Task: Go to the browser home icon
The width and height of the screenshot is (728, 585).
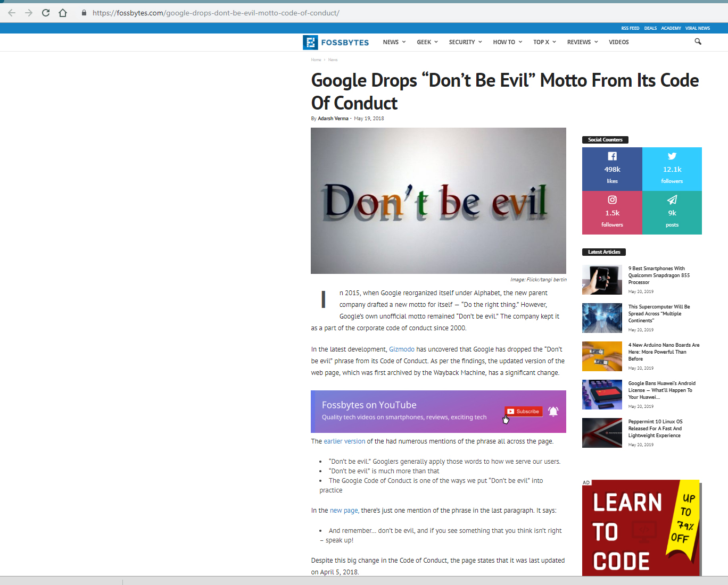Action: pyautogui.click(x=63, y=13)
